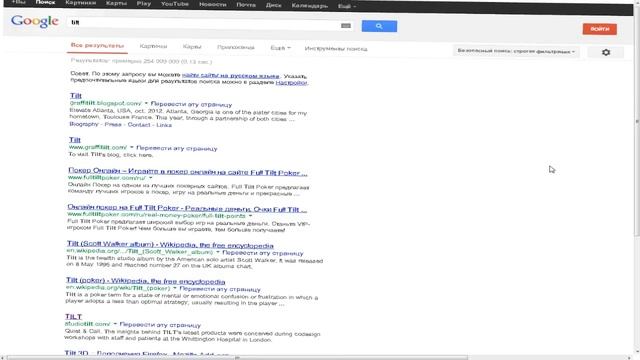Translate the www.graffitilt.com result page

[x=176, y=149]
